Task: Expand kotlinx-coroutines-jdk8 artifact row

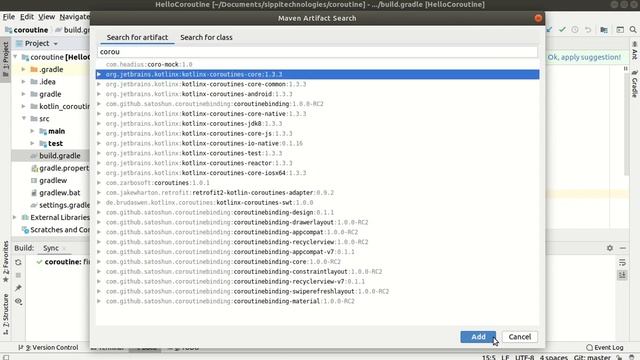Action: (x=99, y=123)
